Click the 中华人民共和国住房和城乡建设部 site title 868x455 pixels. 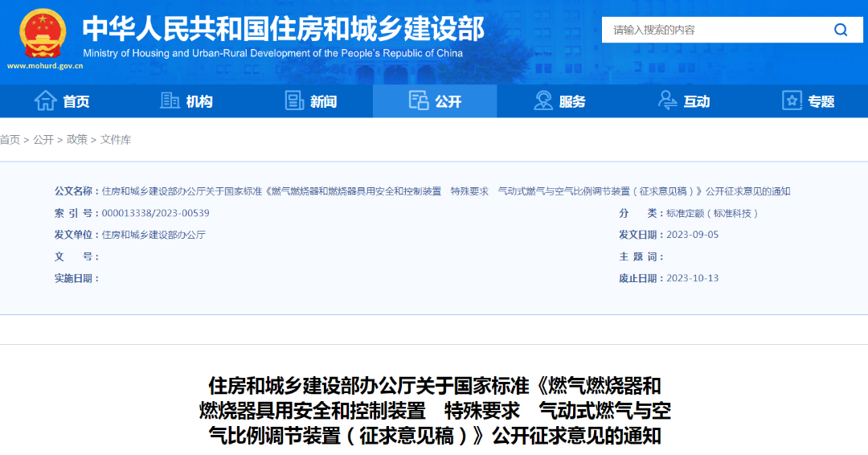pos(284,29)
